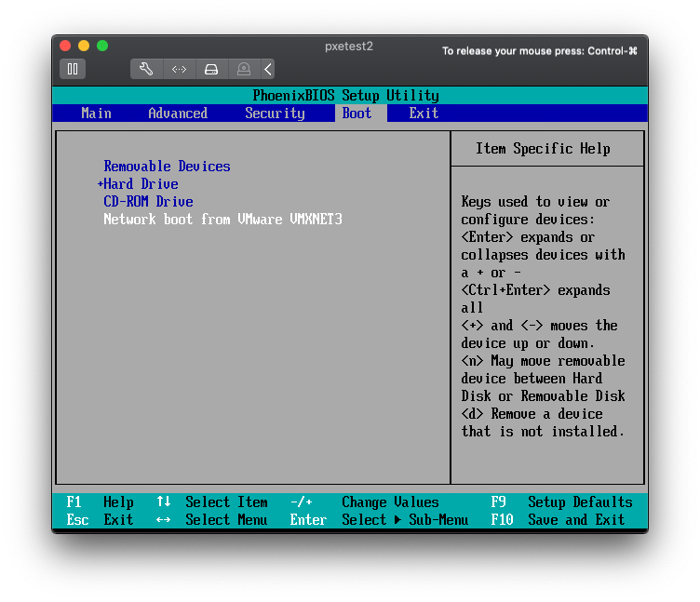This screenshot has height=602, width=700.
Task: Click the camera/user device toolbar icon
Action: 244,69
